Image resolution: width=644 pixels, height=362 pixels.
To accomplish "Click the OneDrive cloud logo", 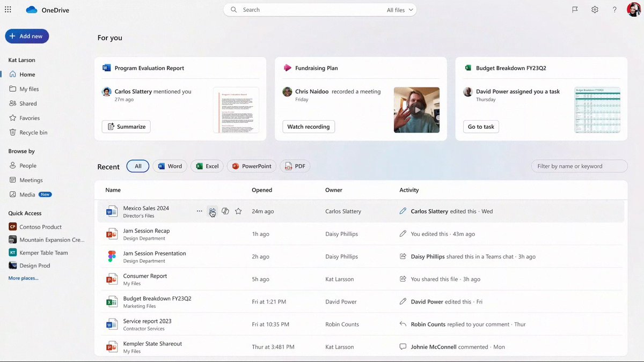I will tap(32, 10).
